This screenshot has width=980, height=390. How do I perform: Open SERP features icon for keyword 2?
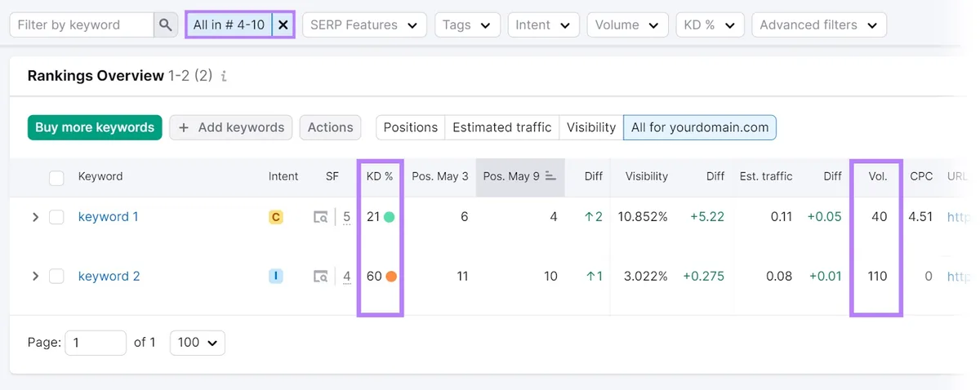tap(322, 277)
